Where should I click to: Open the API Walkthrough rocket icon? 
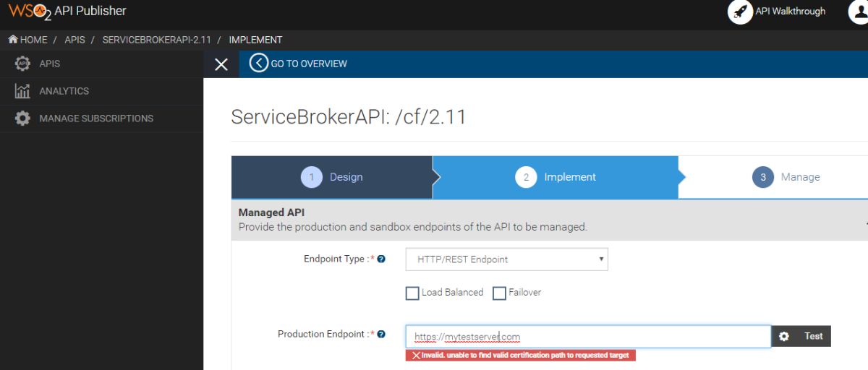(x=740, y=12)
